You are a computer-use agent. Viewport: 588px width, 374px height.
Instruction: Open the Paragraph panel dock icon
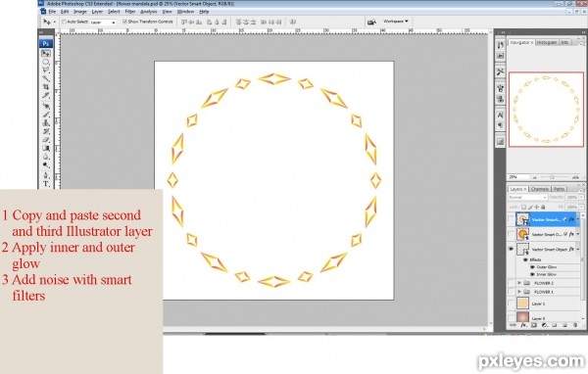point(500,125)
